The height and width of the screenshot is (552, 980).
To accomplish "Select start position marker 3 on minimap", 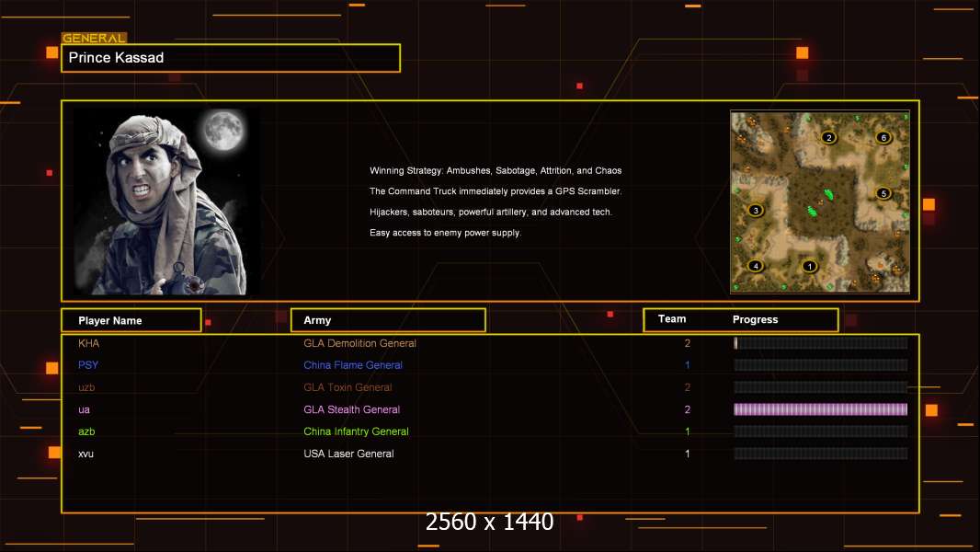I will click(x=756, y=210).
